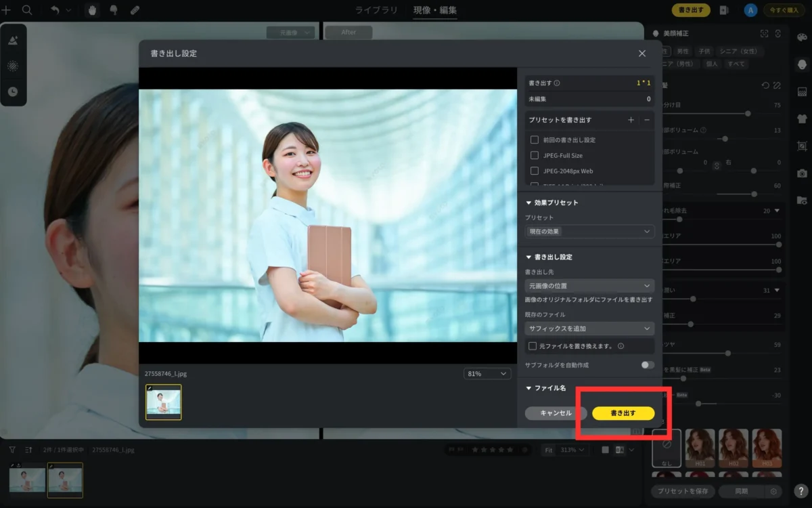Click the slider handle at value 60
Screen dimensions: 812x508
click(x=754, y=194)
